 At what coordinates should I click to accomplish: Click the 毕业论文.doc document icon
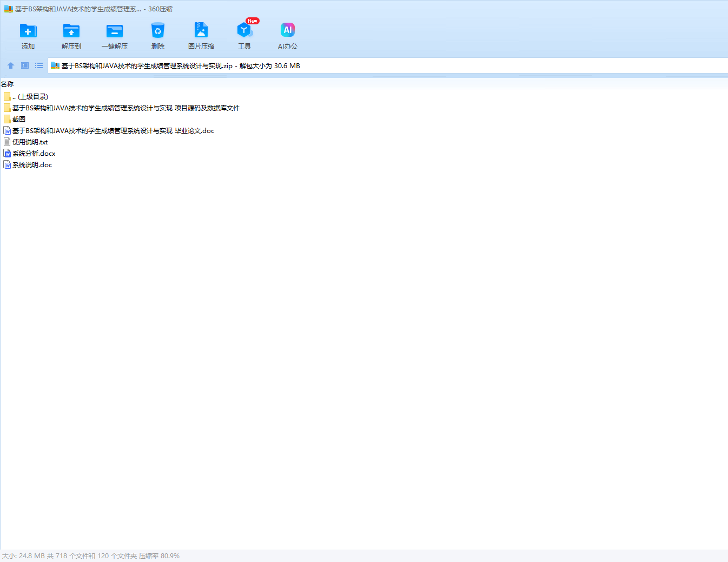tap(7, 130)
